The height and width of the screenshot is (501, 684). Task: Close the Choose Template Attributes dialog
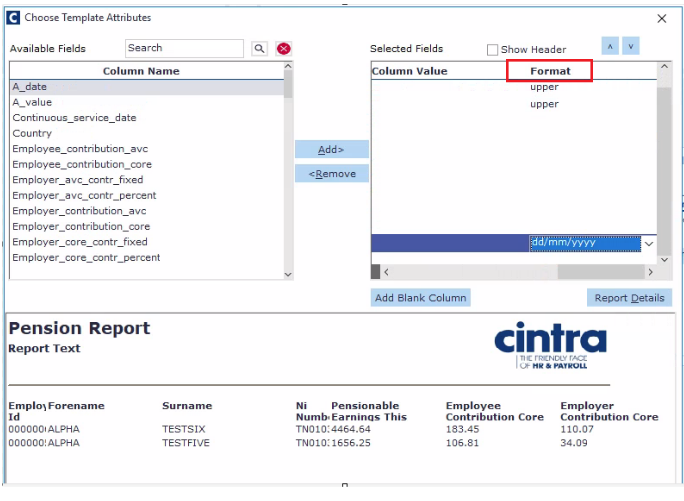point(662,18)
